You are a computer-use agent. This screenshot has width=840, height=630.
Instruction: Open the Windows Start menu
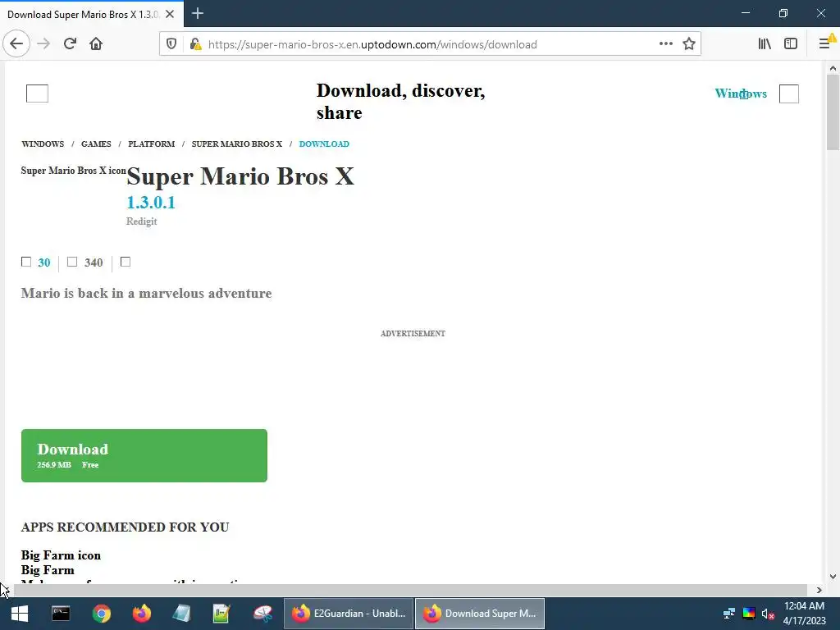pos(20,614)
